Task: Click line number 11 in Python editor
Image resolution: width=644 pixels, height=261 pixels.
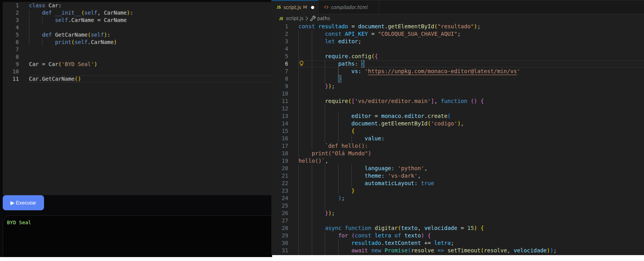Action: pos(16,79)
